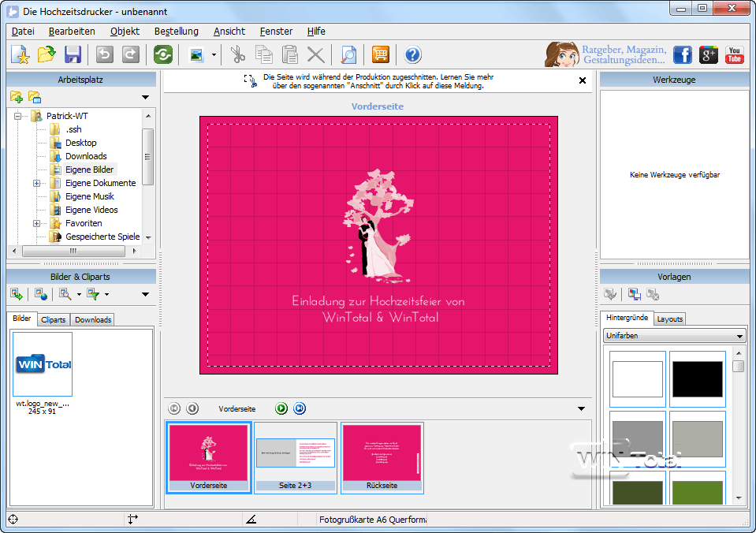Select the black background swatch
This screenshot has width=756, height=533.
tap(697, 379)
